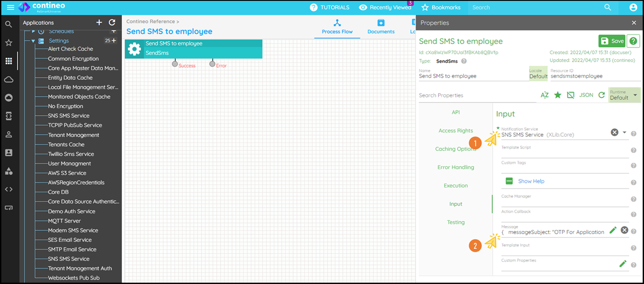Image resolution: width=644 pixels, height=284 pixels.
Task: Open the JSON view of properties
Action: pyautogui.click(x=586, y=94)
